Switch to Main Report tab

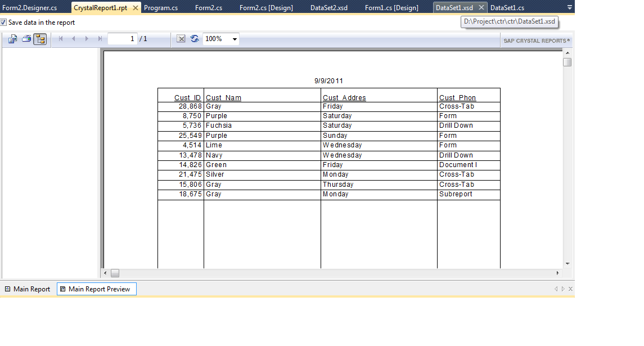(28, 289)
